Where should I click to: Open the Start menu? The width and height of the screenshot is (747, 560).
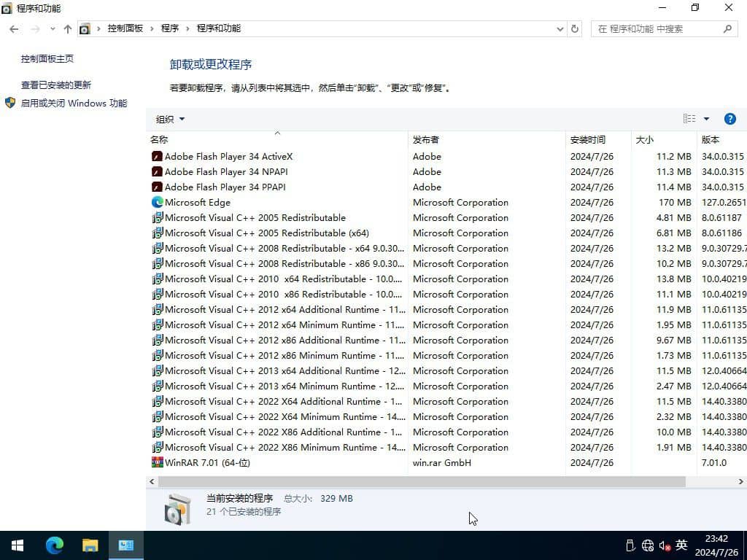[x=16, y=545]
